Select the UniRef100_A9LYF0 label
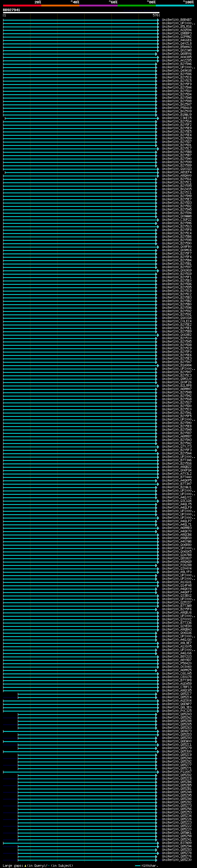 177,572
